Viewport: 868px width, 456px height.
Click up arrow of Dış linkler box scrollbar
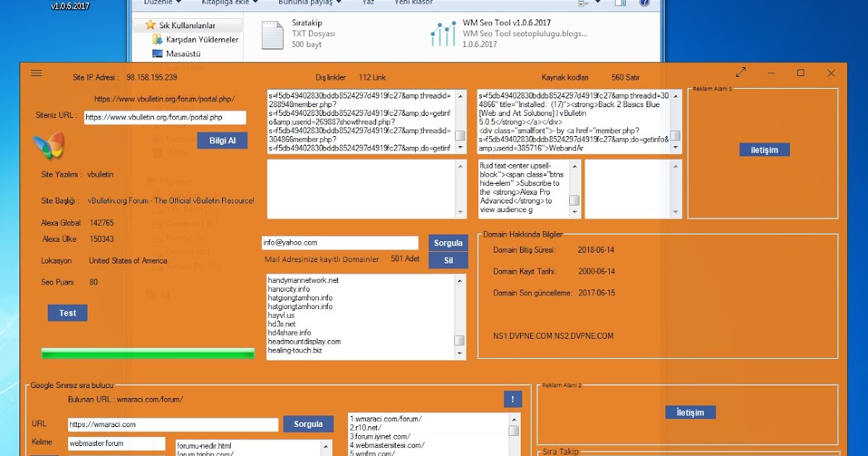tap(460, 95)
